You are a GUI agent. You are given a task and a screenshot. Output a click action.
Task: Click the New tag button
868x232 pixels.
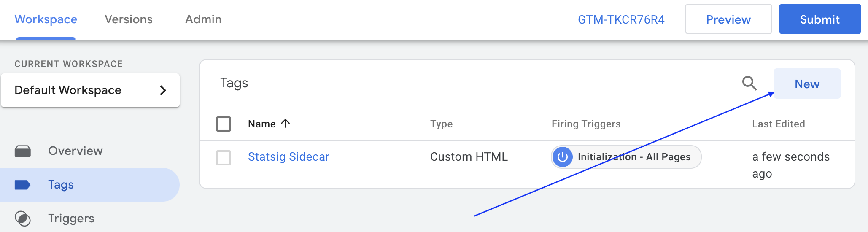(x=807, y=84)
